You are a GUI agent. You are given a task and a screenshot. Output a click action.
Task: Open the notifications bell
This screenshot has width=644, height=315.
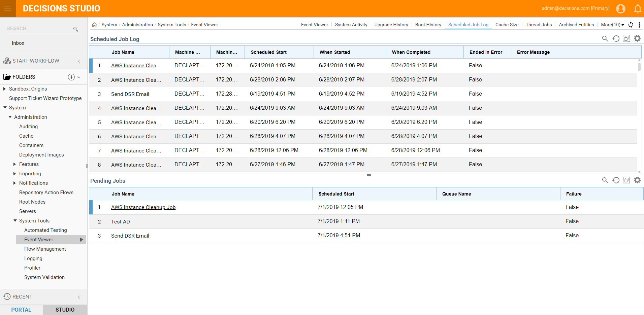point(638,8)
